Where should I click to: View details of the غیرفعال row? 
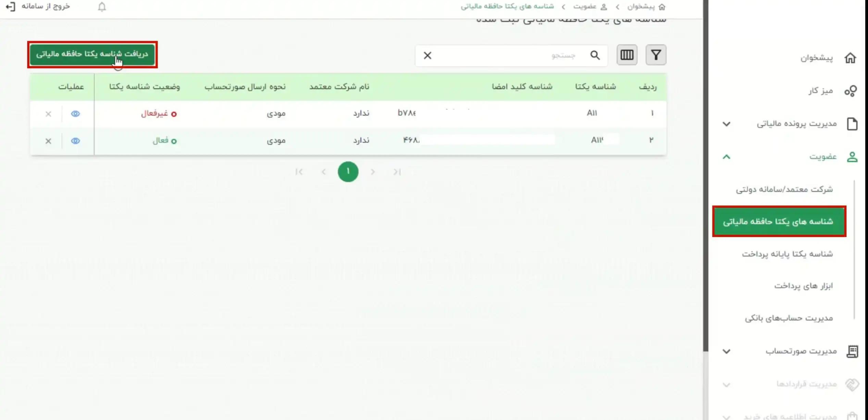(75, 114)
